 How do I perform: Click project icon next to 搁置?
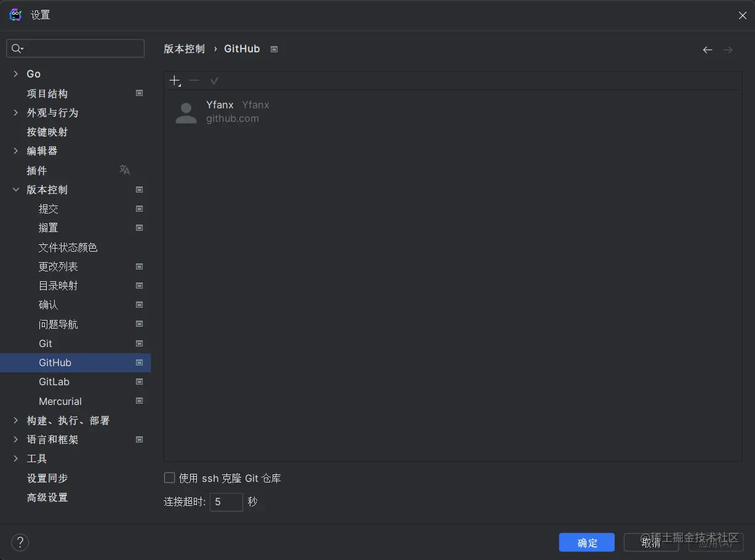(140, 228)
